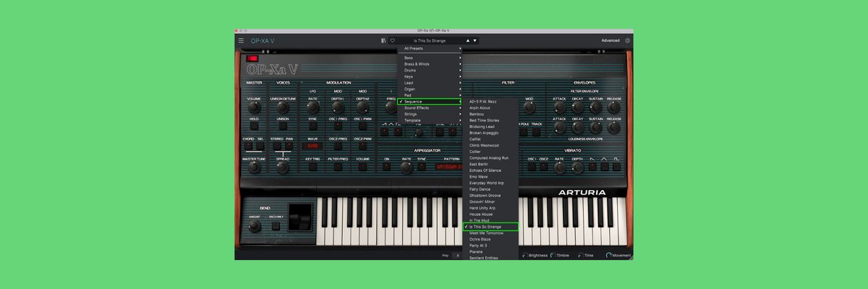Screen dimensions: 868x289
Task: Expand the Keys category submenu
Action: click(430, 77)
